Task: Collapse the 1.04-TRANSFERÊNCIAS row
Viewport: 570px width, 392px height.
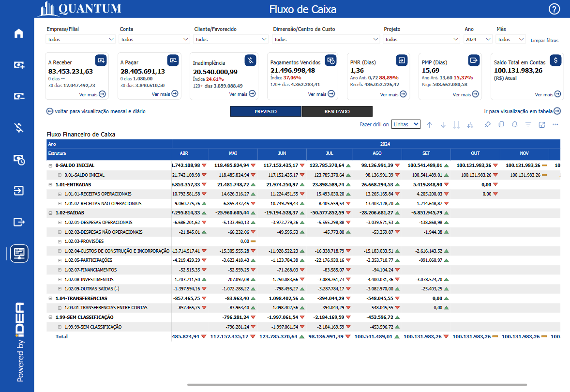Action: tap(50, 298)
